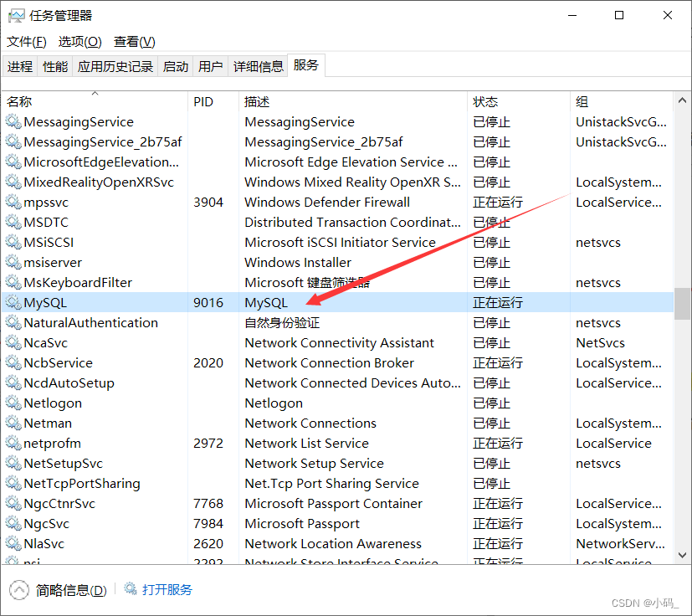
Task: Click the mpssvc service icon
Action: coord(14,202)
